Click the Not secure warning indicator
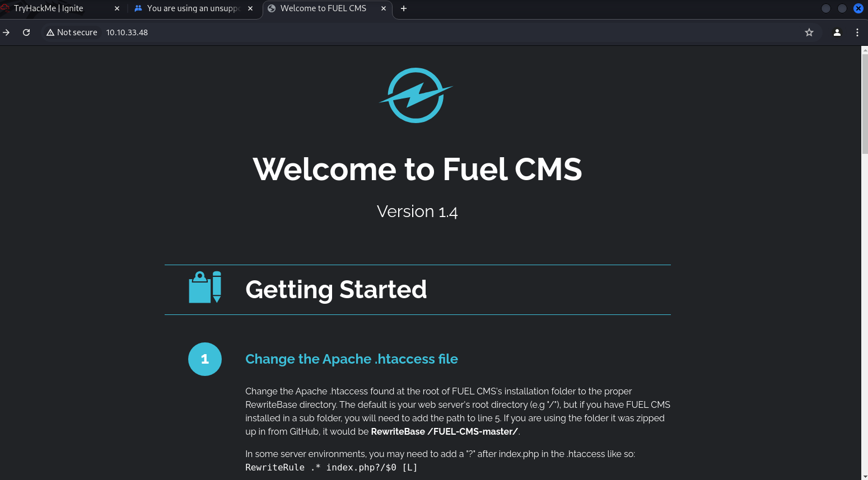868x480 pixels. pos(72,32)
